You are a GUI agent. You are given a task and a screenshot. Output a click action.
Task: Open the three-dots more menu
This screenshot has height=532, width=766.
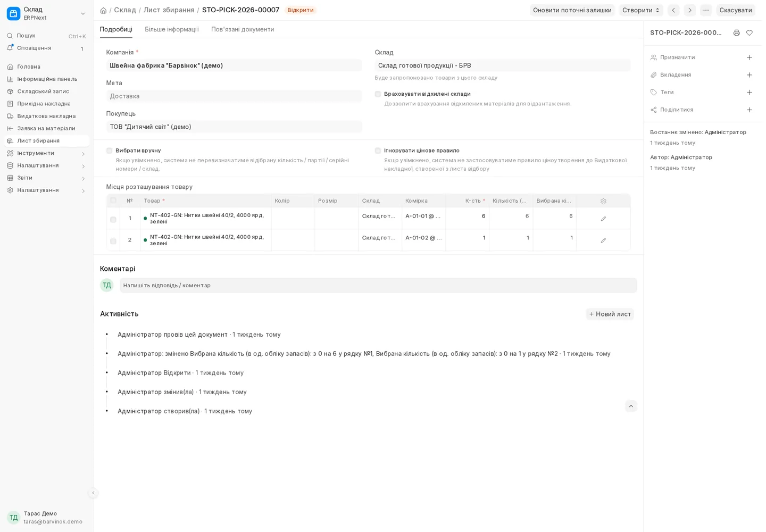[x=706, y=10]
